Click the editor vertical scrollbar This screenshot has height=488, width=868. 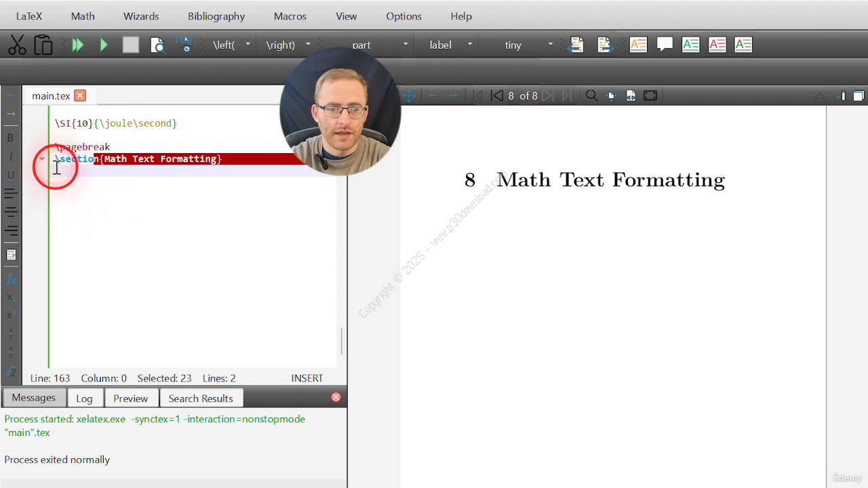(341, 341)
